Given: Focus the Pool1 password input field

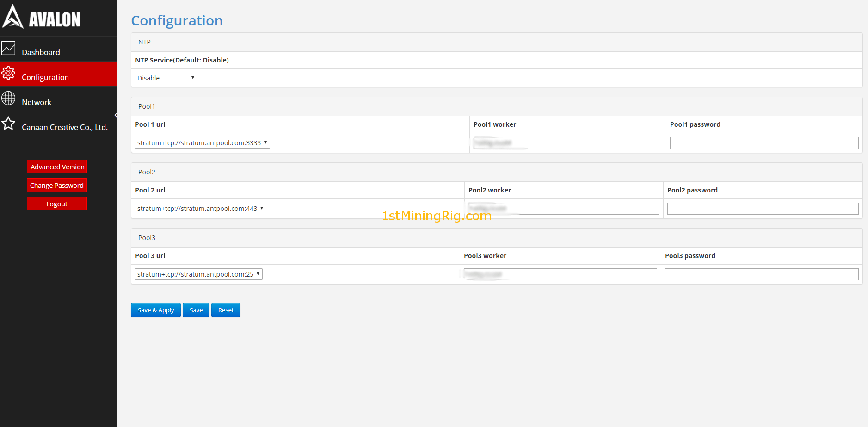Looking at the screenshot, I should click(764, 143).
